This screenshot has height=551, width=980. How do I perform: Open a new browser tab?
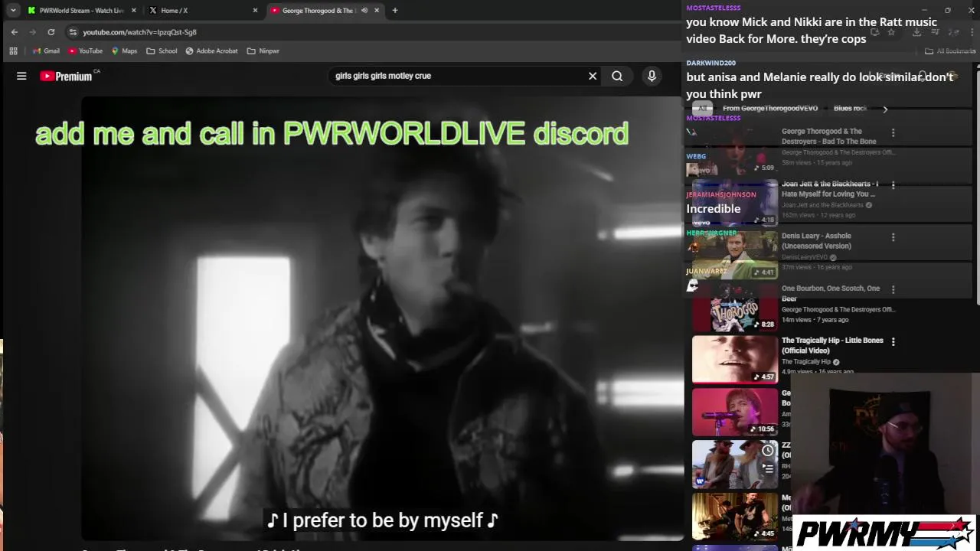pos(395,11)
